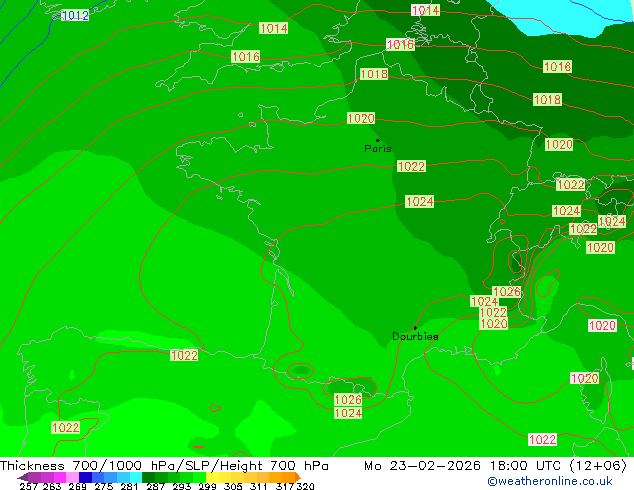Click the legend value 299
Image resolution: width=634 pixels, height=490 pixels.
click(x=207, y=486)
